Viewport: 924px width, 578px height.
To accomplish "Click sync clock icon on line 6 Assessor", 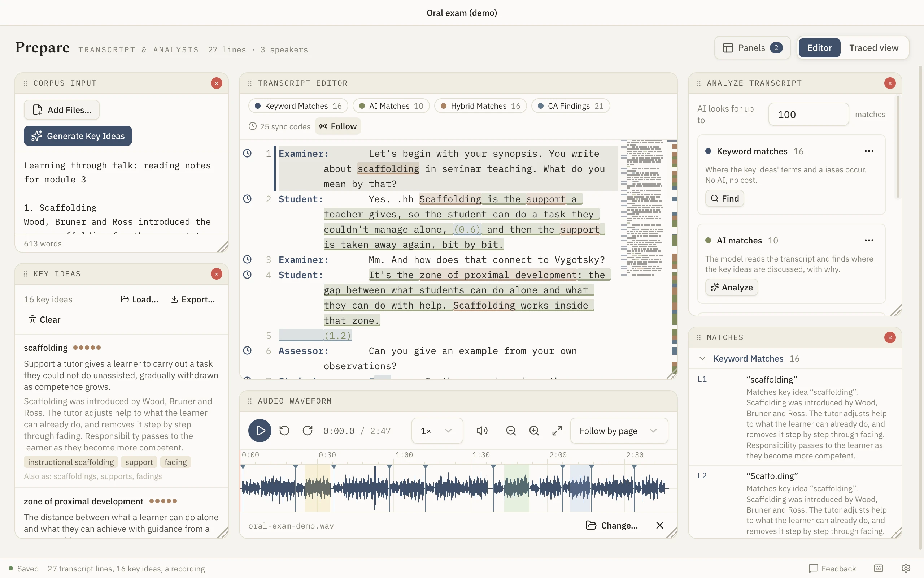I will point(247,350).
